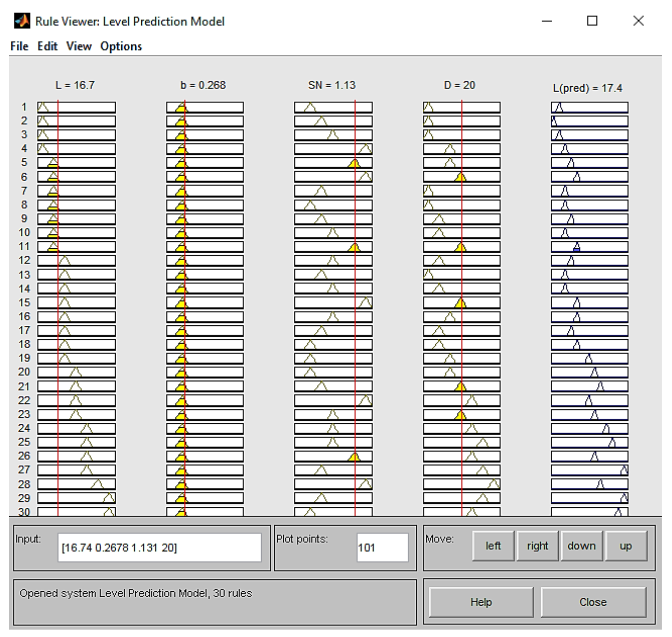The width and height of the screenshot is (672, 637).
Task: Click the 'right' move button
Action: pos(537,546)
